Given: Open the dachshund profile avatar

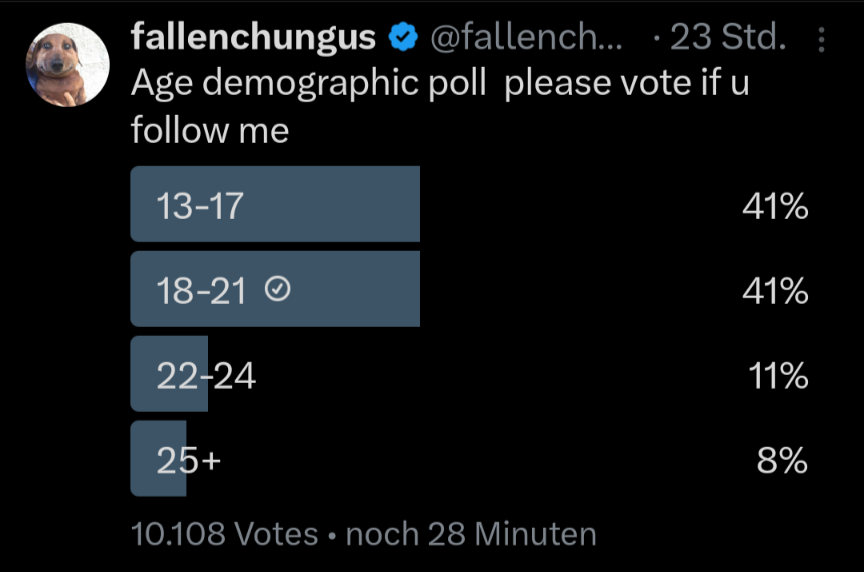Looking at the screenshot, I should tap(67, 64).
